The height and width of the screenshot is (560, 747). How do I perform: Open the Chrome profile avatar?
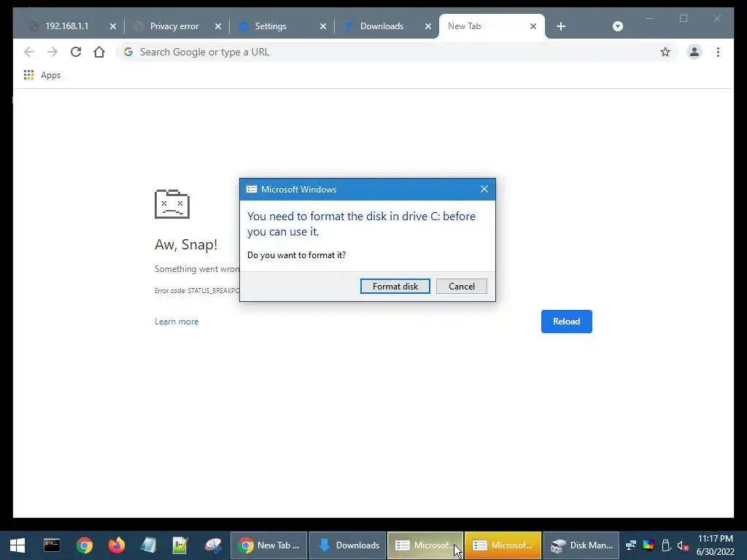[x=694, y=52]
